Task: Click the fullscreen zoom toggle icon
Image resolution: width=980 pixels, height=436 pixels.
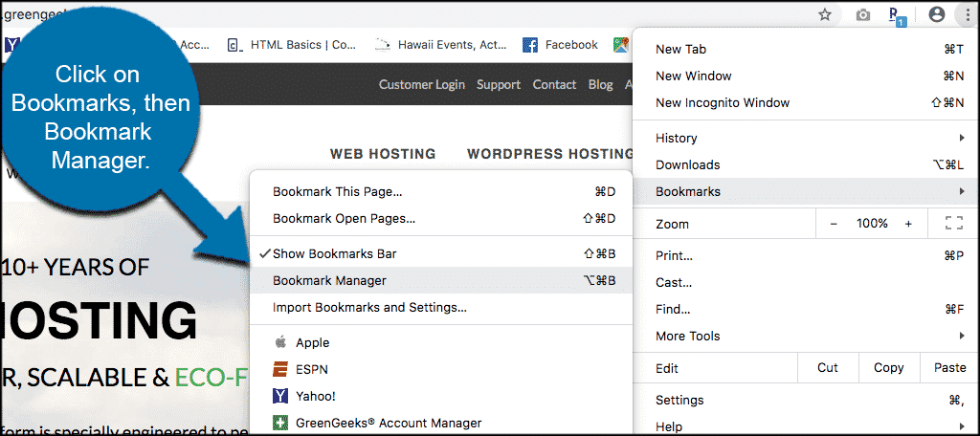Action: coord(953,224)
